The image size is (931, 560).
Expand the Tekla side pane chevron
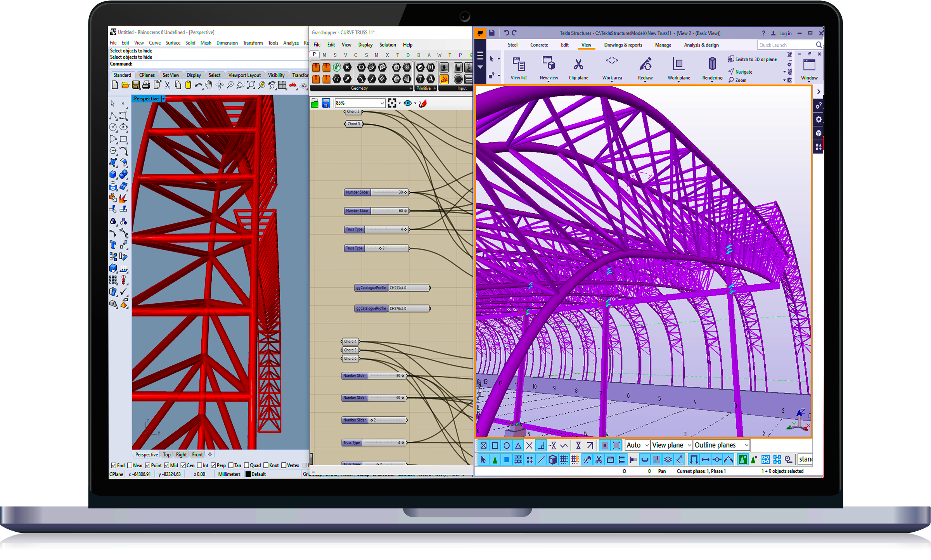click(x=819, y=92)
